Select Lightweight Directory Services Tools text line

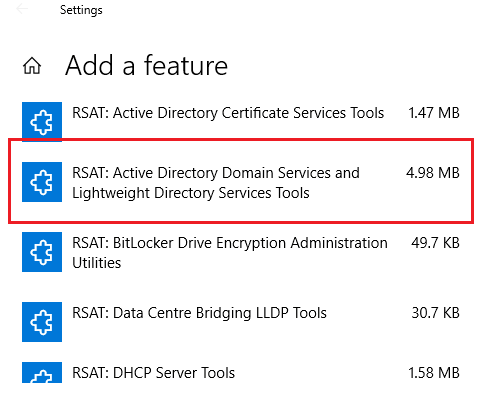click(x=191, y=193)
